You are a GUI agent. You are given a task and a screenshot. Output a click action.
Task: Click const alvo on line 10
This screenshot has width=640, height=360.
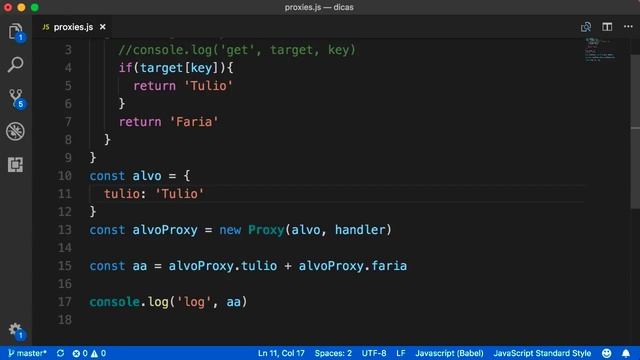[x=125, y=176]
